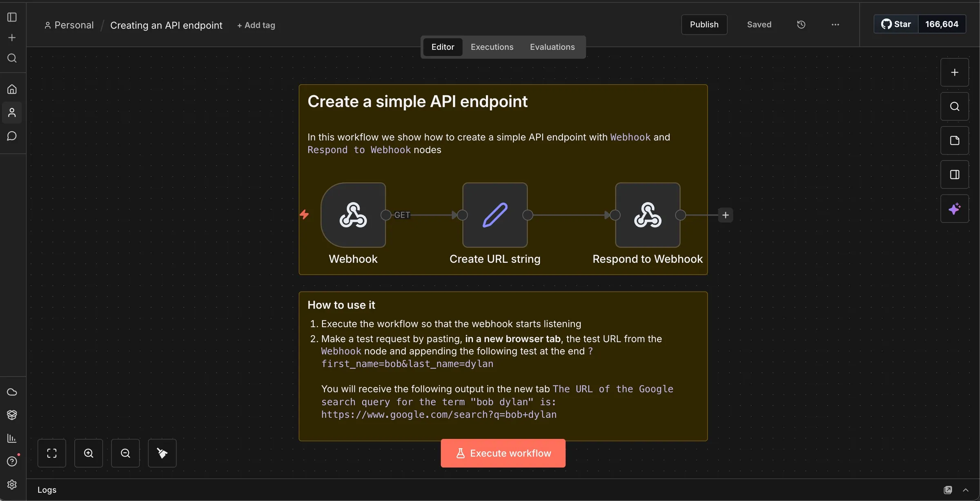Image resolution: width=980 pixels, height=501 pixels.
Task: Click the 166,604 star count
Action: [x=942, y=24]
